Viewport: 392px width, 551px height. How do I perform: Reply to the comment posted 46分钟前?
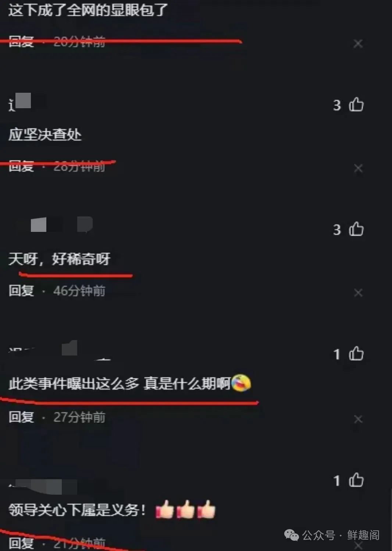tap(21, 291)
